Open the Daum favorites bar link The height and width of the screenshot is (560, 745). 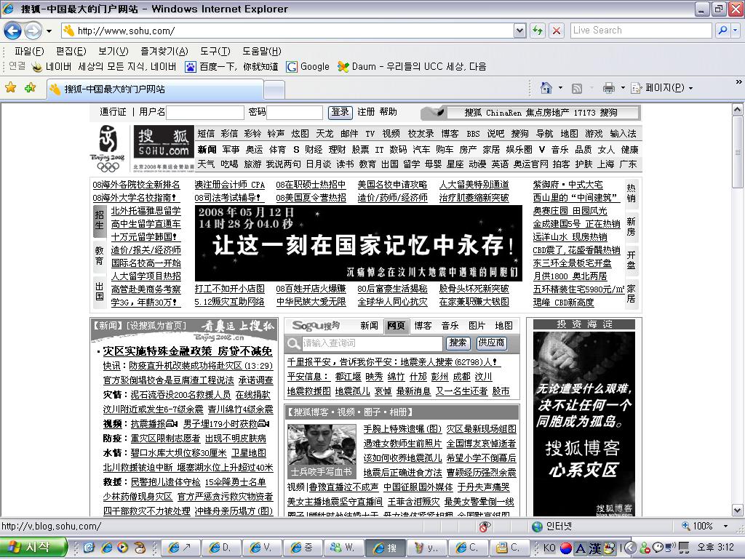click(x=412, y=66)
